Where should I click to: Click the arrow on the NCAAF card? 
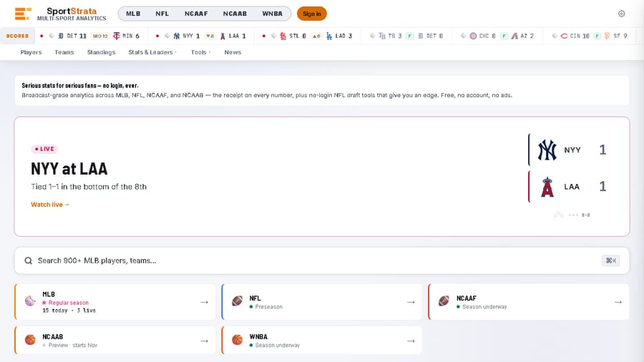point(618,302)
